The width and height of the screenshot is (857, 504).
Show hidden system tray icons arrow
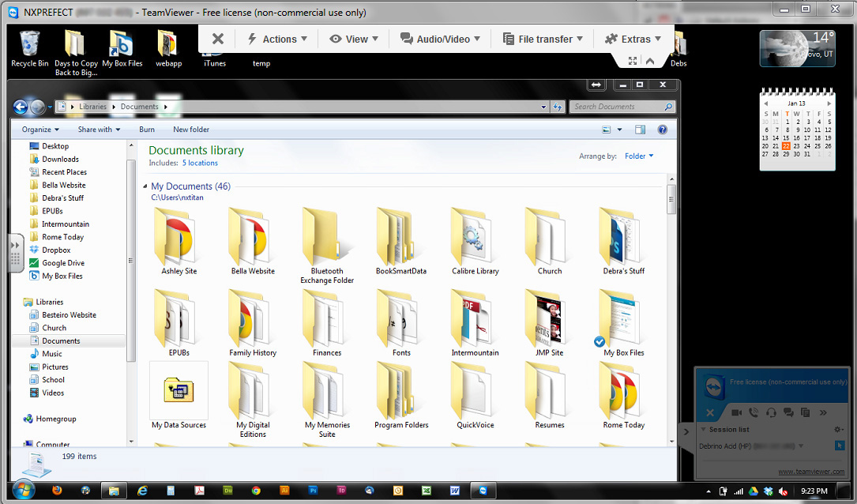tap(709, 491)
